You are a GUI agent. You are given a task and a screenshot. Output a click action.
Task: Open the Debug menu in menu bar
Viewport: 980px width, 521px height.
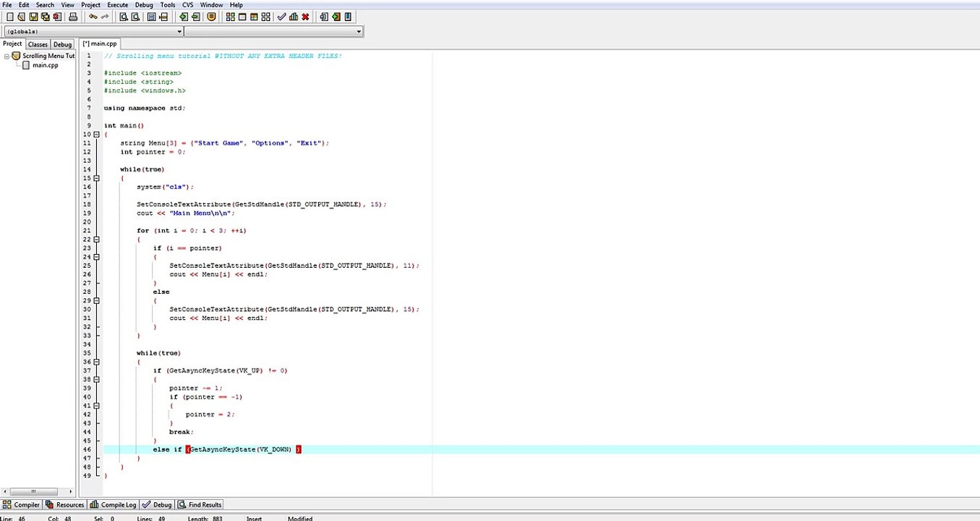tap(144, 4)
